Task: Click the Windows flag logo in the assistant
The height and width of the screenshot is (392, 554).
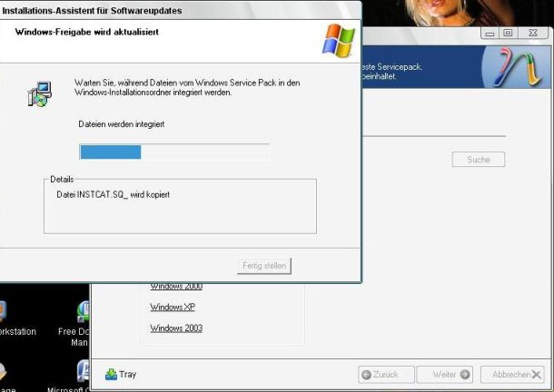Action: pos(339,41)
